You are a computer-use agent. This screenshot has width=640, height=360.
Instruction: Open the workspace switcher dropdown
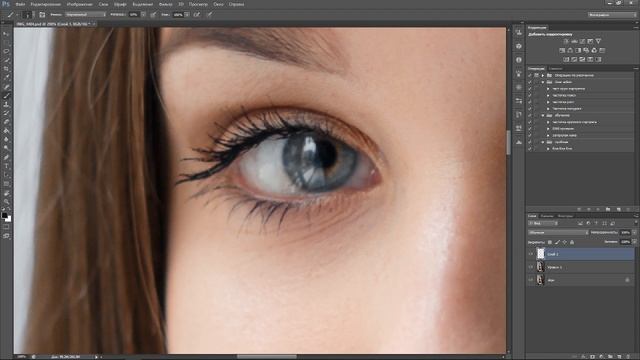coord(612,14)
